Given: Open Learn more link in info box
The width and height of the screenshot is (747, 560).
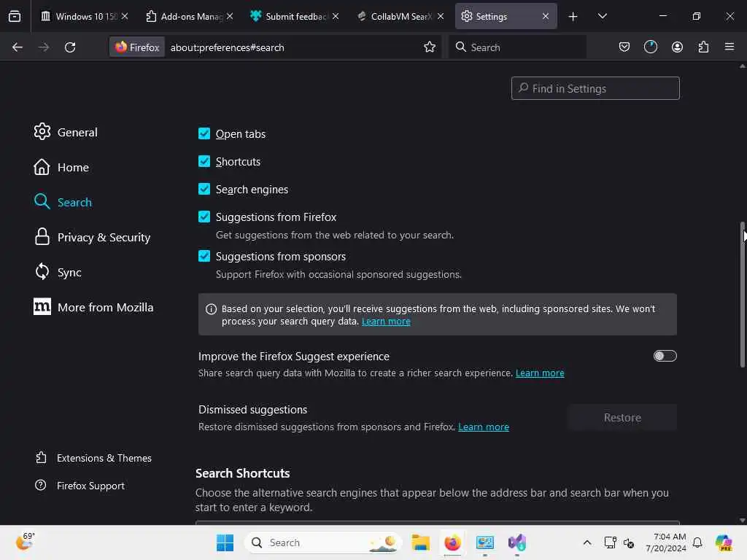Looking at the screenshot, I should 386,322.
